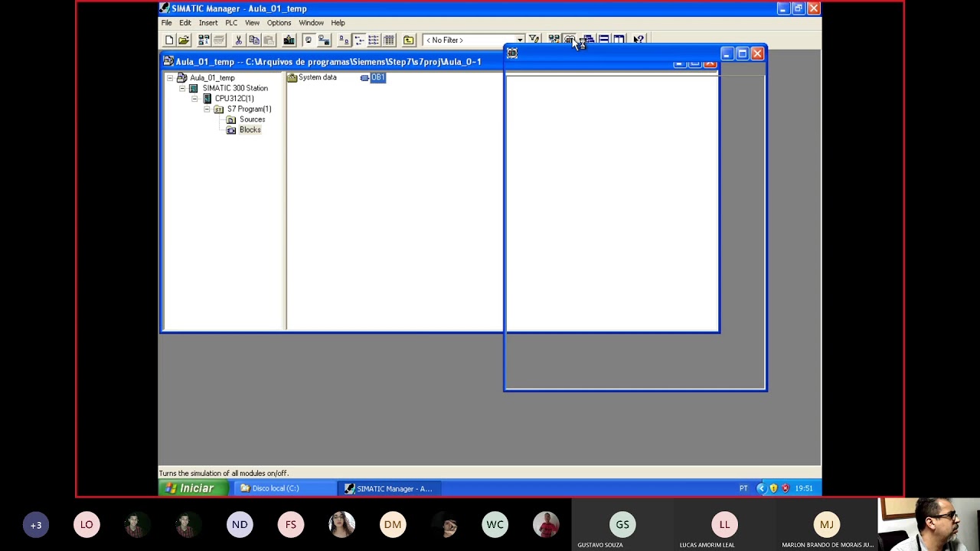This screenshot has height=551, width=980.
Task: Collapse the Aula_01_temp project node
Action: click(x=170, y=78)
